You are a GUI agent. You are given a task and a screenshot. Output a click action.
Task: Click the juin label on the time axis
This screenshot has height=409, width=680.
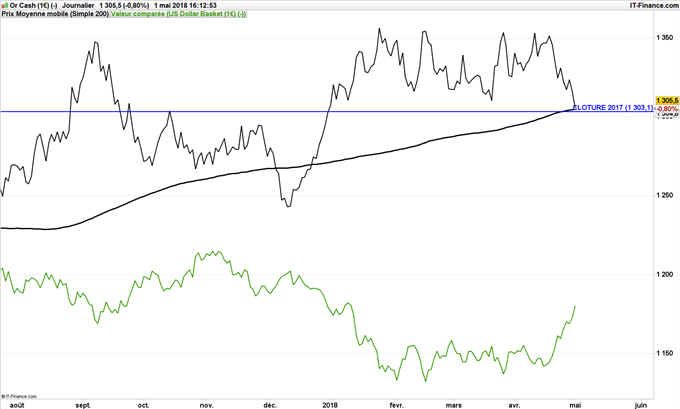(641, 405)
